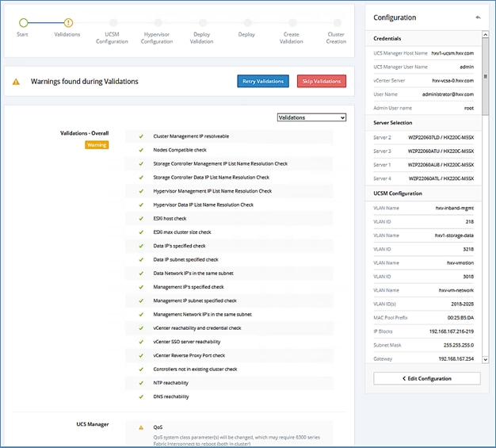Click IP Blocks value 192.168.167.216-219
The image size is (496, 448).
(x=452, y=331)
